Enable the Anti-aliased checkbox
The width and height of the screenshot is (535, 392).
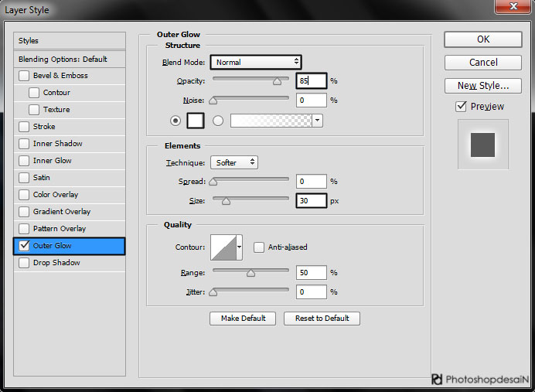point(259,247)
